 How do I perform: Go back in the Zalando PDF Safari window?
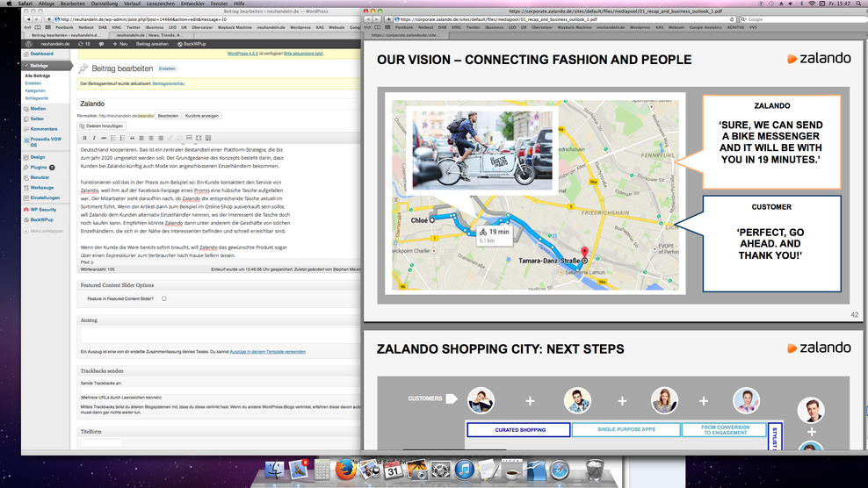pos(367,19)
